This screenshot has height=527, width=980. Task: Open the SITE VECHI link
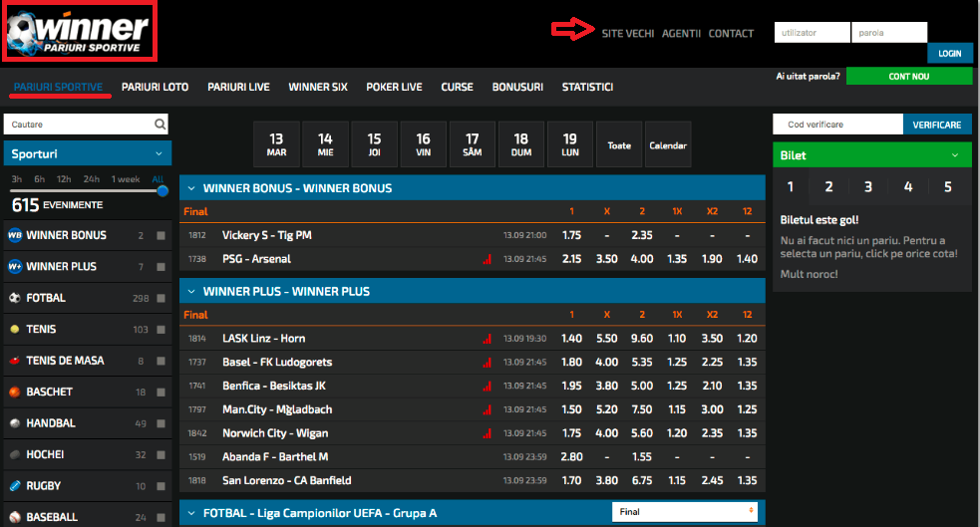[x=627, y=33]
